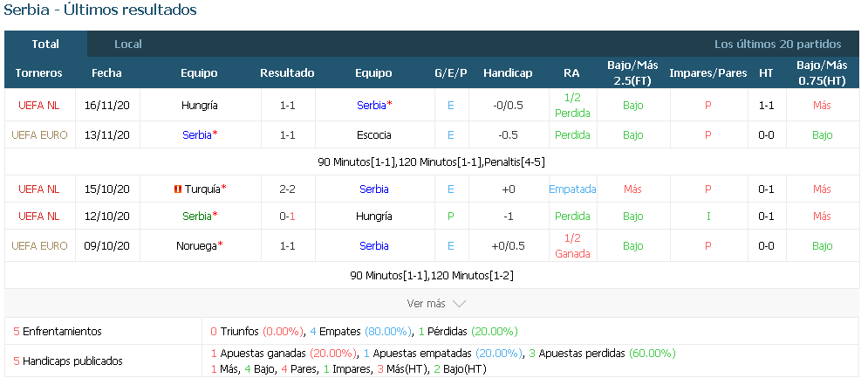Click the Empatada RA value for Turquía match
This screenshot has width=868, height=385.
tap(572, 189)
